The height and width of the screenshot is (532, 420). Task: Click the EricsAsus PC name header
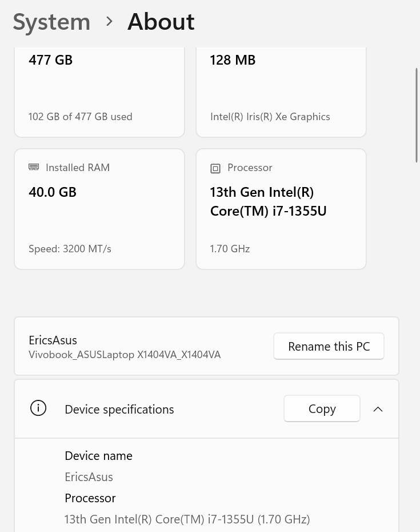(53, 340)
